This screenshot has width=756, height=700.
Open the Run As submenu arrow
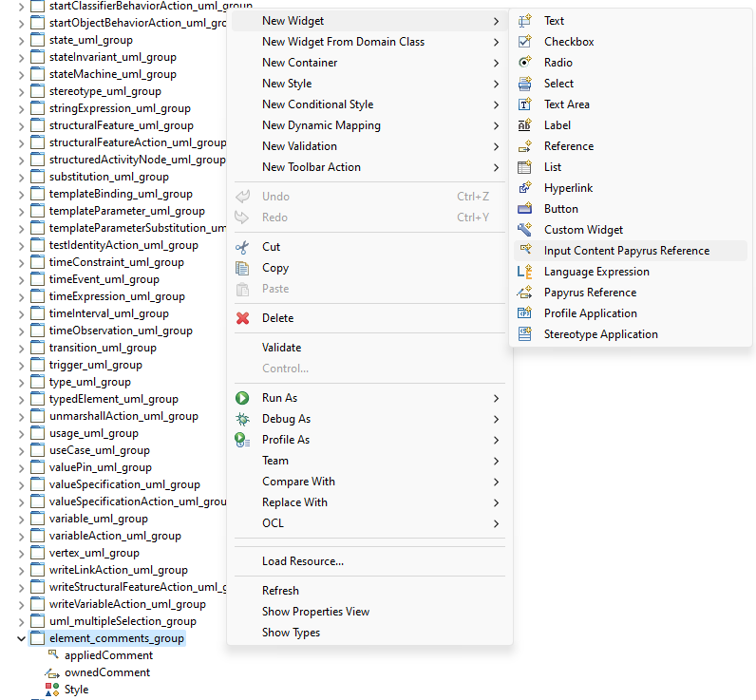pyautogui.click(x=496, y=398)
